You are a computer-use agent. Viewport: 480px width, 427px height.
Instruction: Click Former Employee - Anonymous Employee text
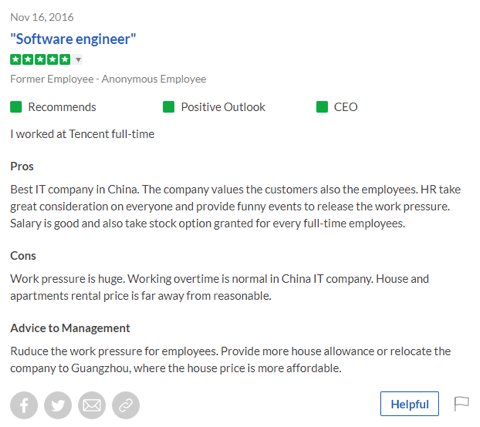point(108,79)
